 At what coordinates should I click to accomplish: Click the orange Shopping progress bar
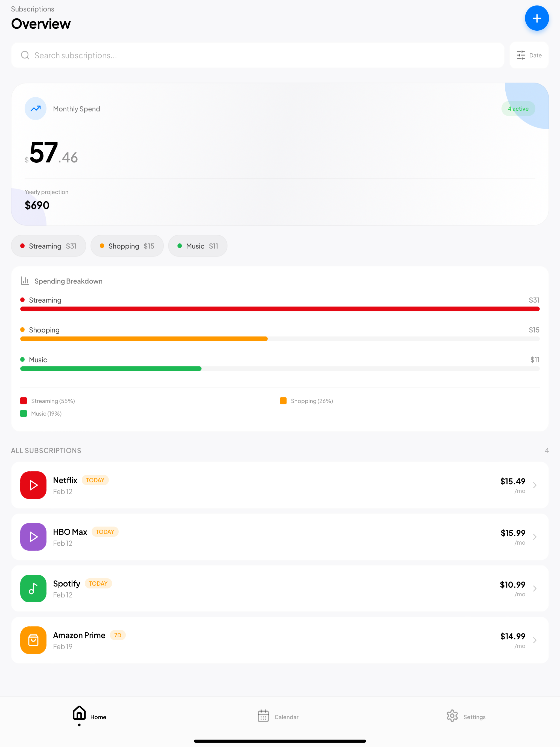point(144,339)
